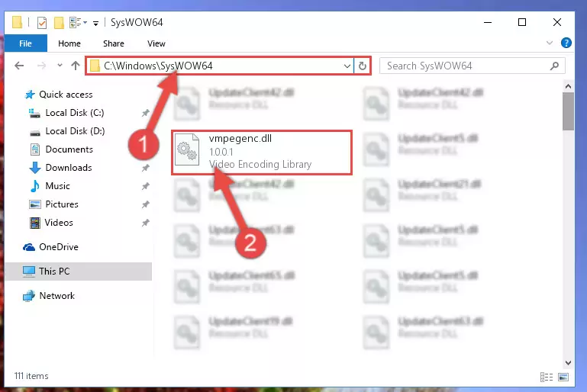Click the pin icon next to Downloads
587x392 pixels.
145,168
